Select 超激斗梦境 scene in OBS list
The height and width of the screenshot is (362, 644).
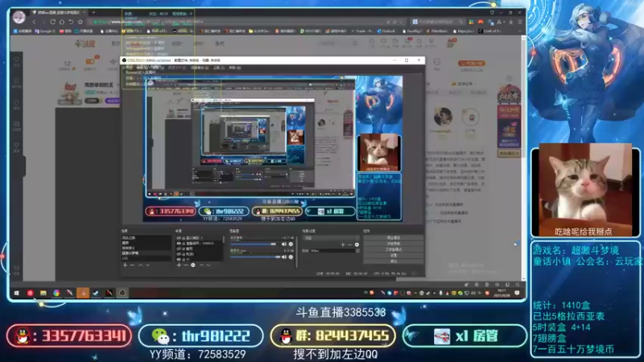point(146,253)
